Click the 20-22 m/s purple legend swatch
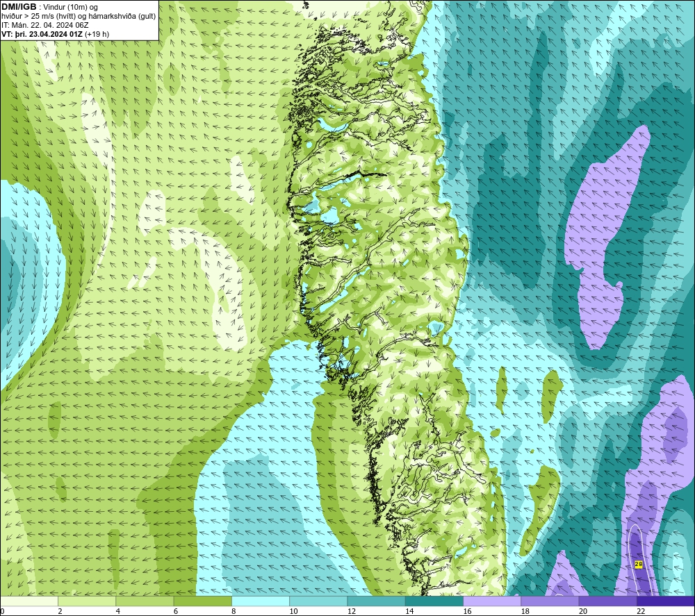Image resolution: width=695 pixels, height=616 pixels. (607, 601)
